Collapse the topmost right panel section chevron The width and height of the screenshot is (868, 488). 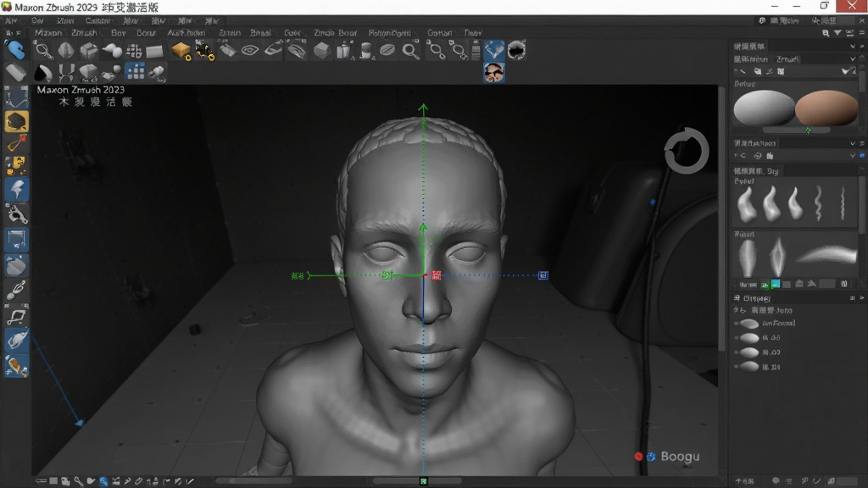853,47
